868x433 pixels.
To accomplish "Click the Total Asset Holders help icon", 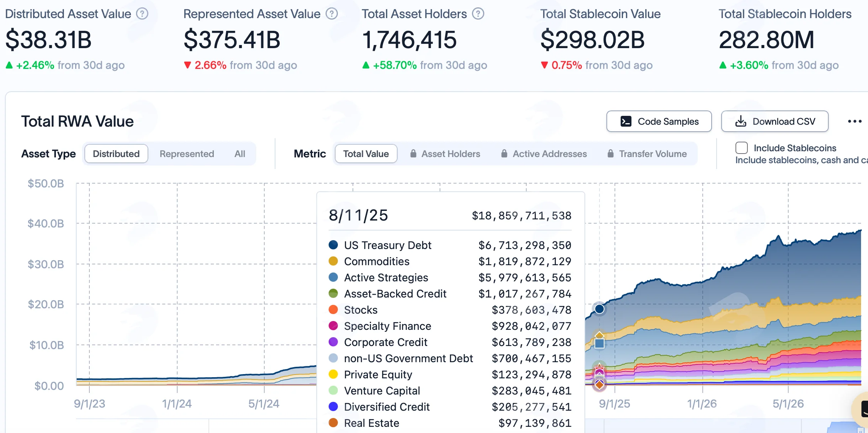I will pyautogui.click(x=478, y=14).
